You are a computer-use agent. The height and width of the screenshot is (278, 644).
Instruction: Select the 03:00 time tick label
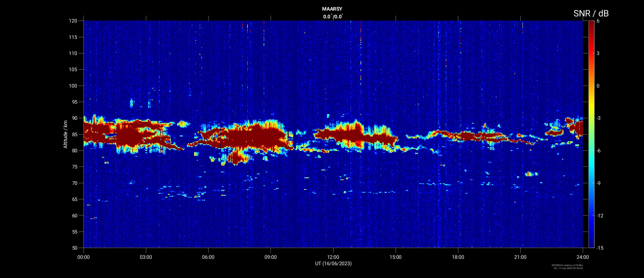click(146, 257)
